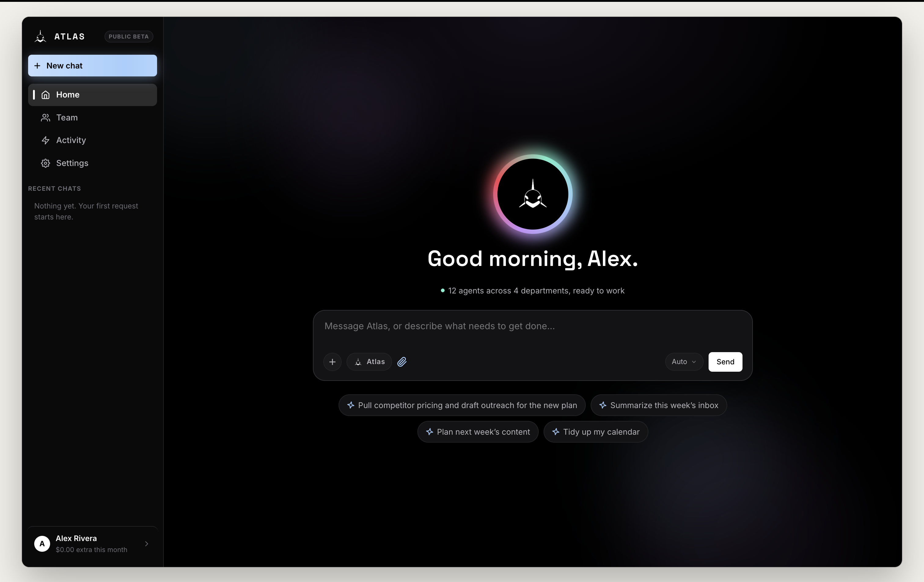Click the small orca icon inside Atlas chip

[358, 362]
